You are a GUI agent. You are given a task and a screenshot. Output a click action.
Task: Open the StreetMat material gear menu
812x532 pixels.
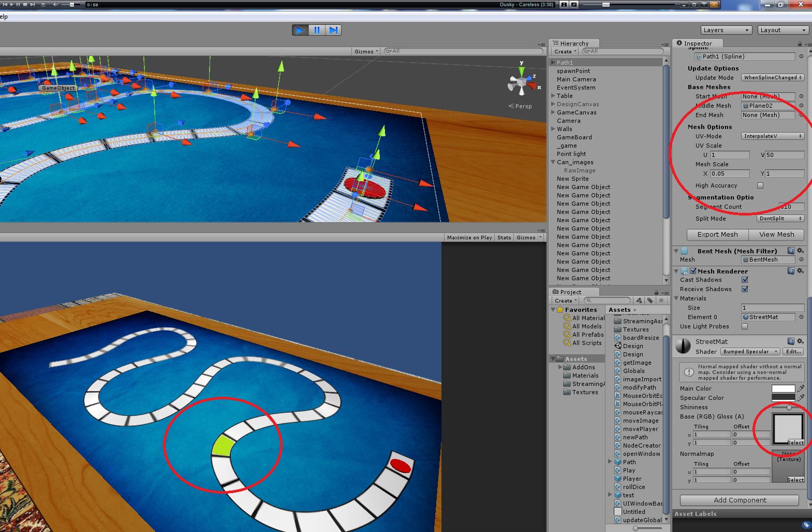tap(801, 341)
